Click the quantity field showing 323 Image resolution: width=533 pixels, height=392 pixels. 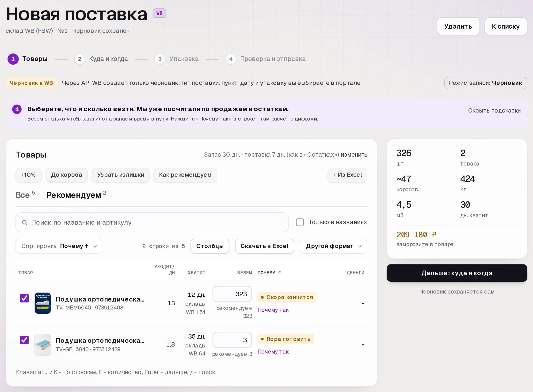(232, 294)
